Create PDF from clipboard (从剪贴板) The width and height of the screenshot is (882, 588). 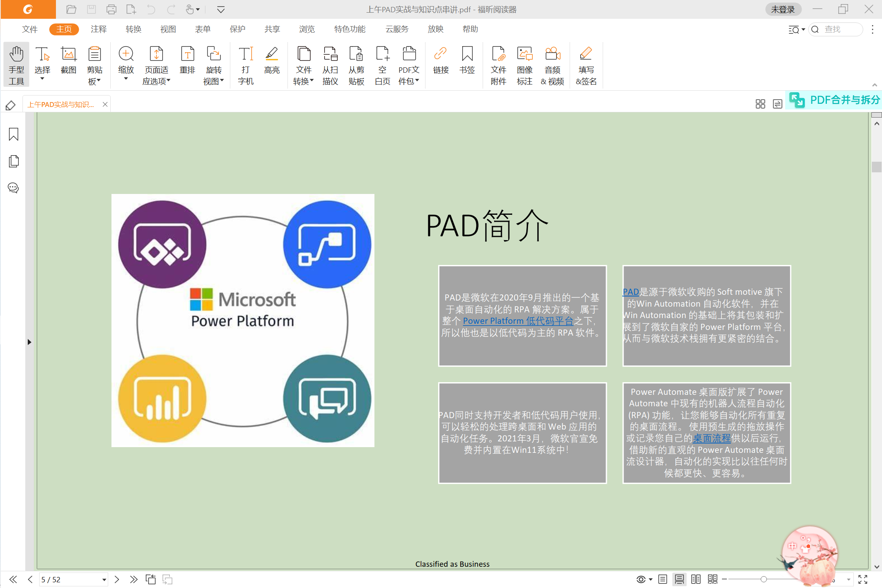pyautogui.click(x=356, y=65)
